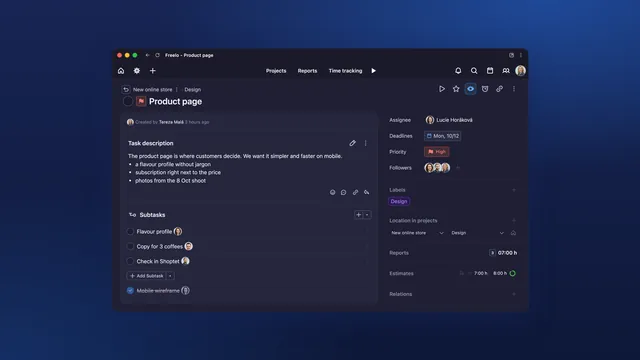640x360 pixels.
Task: Toggle following via the eye icon
Action: pyautogui.click(x=470, y=89)
